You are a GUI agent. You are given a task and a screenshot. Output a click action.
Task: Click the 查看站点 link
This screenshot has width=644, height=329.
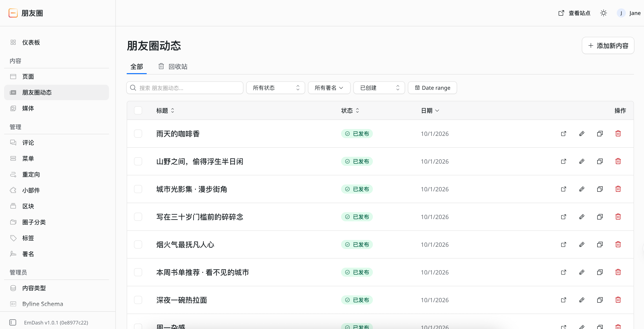tap(574, 13)
